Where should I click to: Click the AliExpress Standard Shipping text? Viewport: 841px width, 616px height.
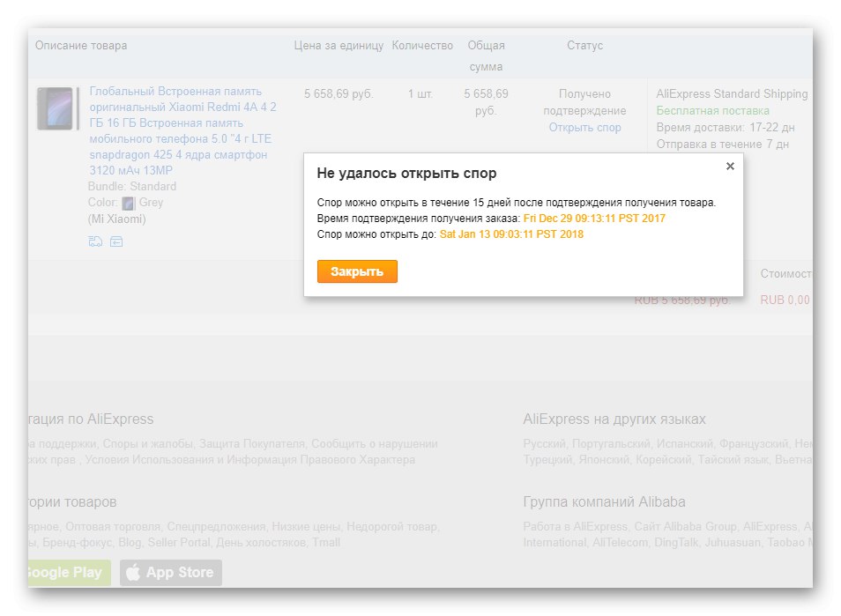tap(732, 93)
